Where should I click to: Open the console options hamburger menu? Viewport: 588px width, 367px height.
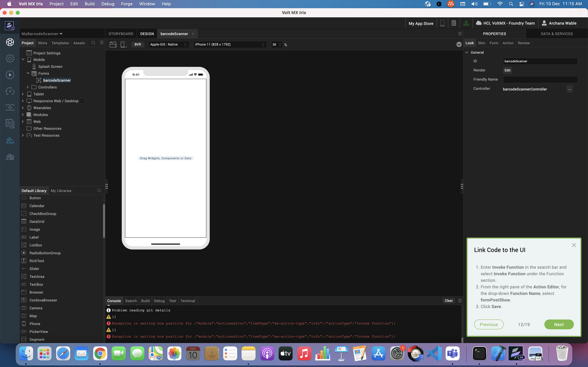(460, 301)
